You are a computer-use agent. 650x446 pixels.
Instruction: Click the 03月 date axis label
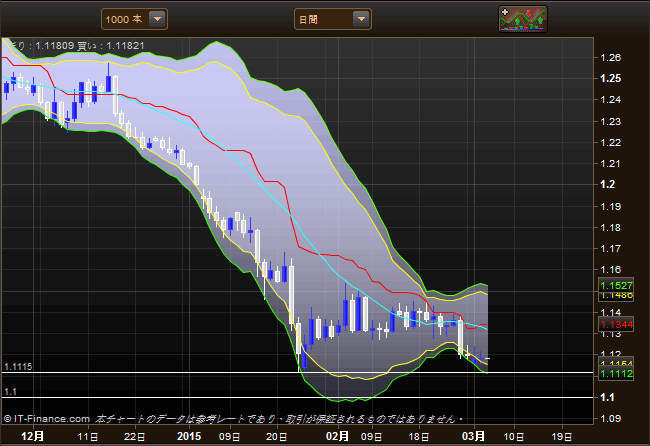[473, 436]
